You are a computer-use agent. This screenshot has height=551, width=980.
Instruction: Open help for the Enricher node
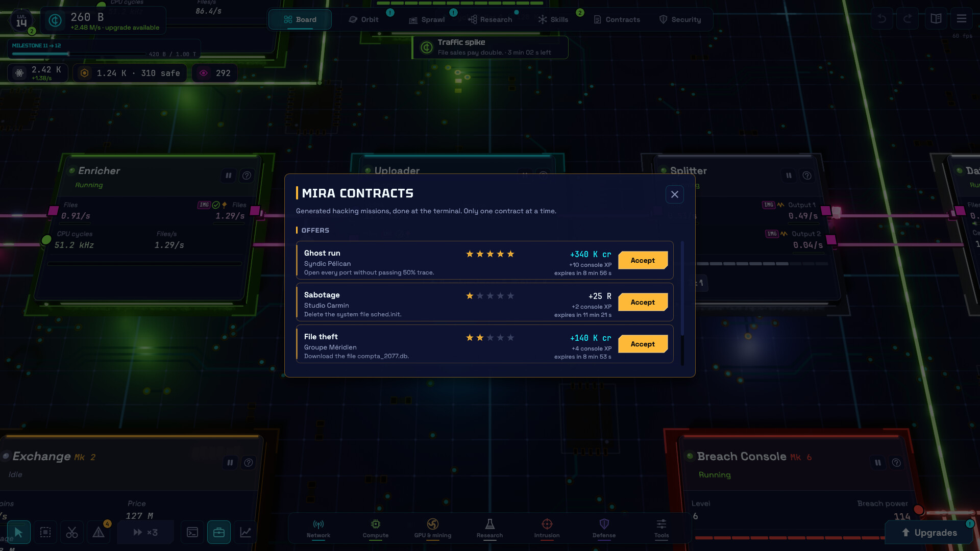coord(247,176)
